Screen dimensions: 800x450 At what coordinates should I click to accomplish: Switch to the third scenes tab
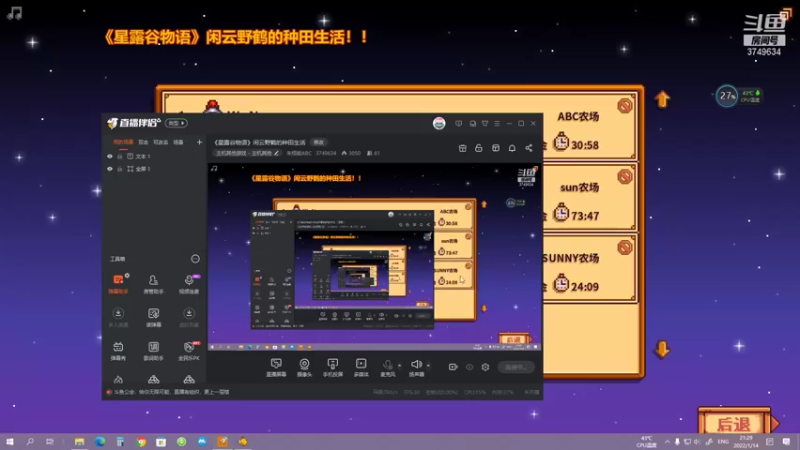[x=161, y=142]
